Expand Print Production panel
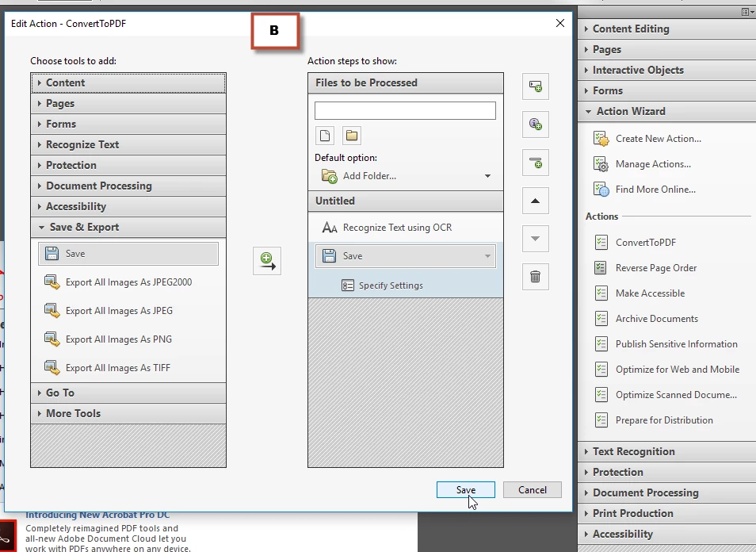 (x=666, y=513)
